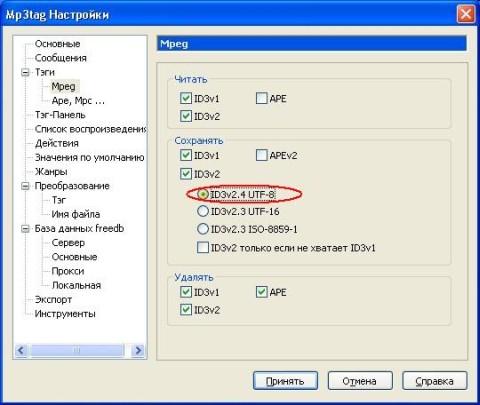The width and height of the screenshot is (480, 405).
Task: Toggle ID3v2 checkbox under Удалять
Action: pyautogui.click(x=186, y=310)
